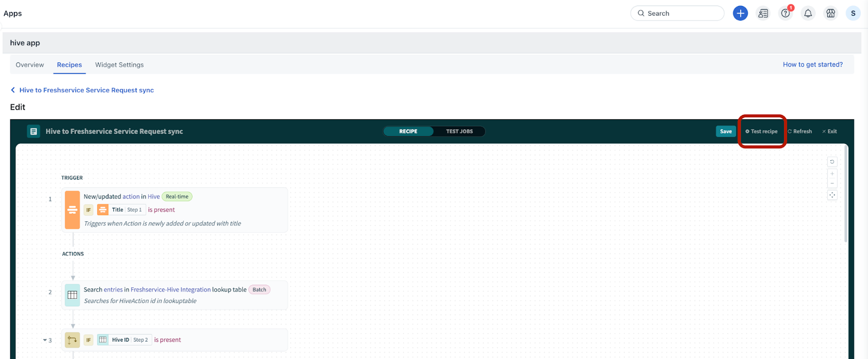
Task: Click 'Search entries in Freshservice-Hive Integration' text
Action: (165, 290)
